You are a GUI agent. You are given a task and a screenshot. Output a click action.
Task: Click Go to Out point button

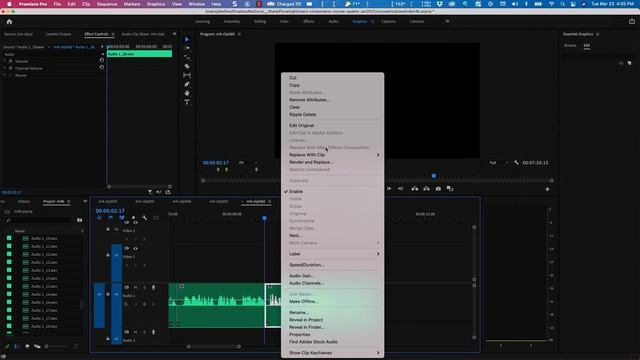(x=400, y=189)
